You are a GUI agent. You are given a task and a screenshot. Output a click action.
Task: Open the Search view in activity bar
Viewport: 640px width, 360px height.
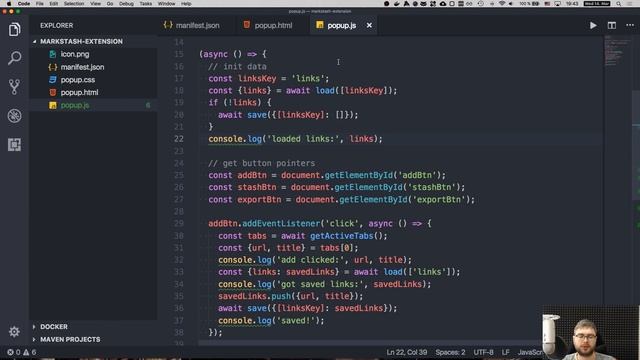click(x=14, y=58)
